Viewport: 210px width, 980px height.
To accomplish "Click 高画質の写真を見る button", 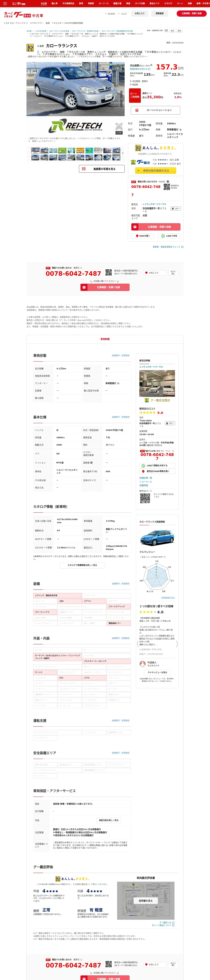I will pyautogui.click(x=102, y=169).
